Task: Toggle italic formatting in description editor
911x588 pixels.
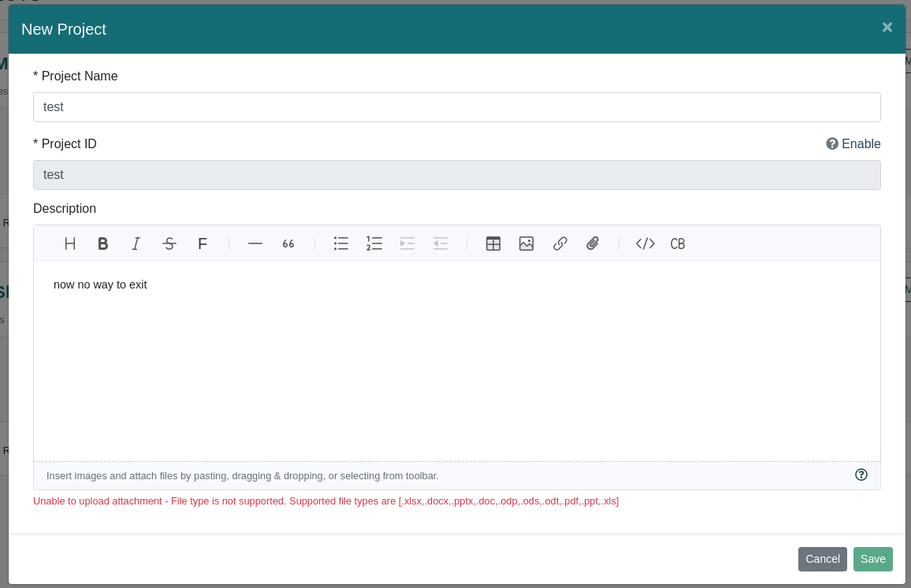Action: (136, 244)
